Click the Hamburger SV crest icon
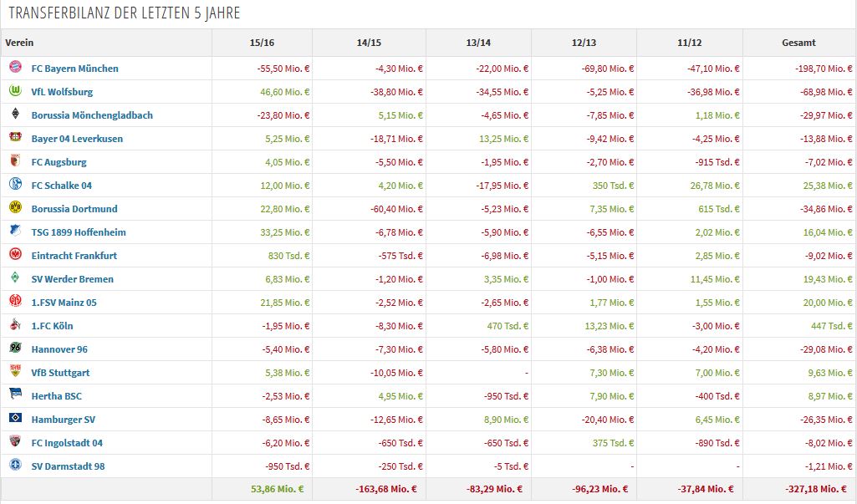The image size is (857, 504). tap(15, 418)
